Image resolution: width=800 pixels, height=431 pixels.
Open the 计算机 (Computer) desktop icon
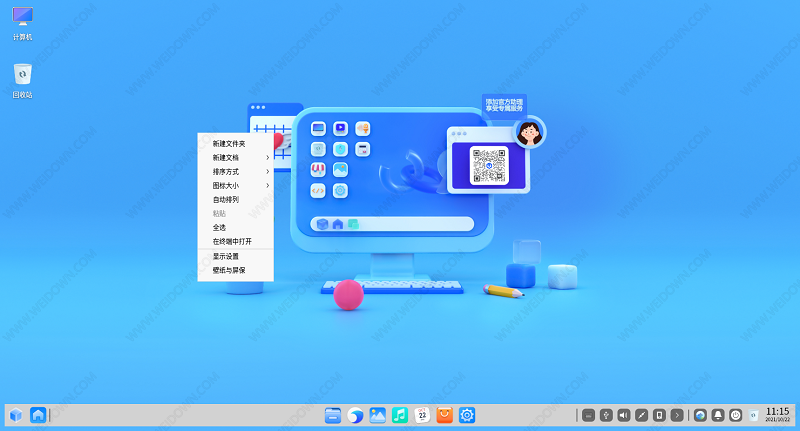tap(22, 20)
